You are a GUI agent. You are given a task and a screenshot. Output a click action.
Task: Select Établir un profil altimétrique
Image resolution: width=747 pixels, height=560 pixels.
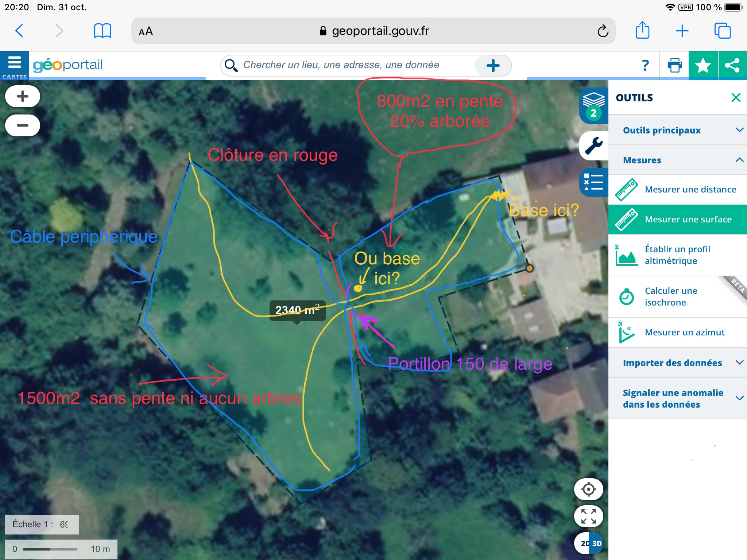point(678,255)
